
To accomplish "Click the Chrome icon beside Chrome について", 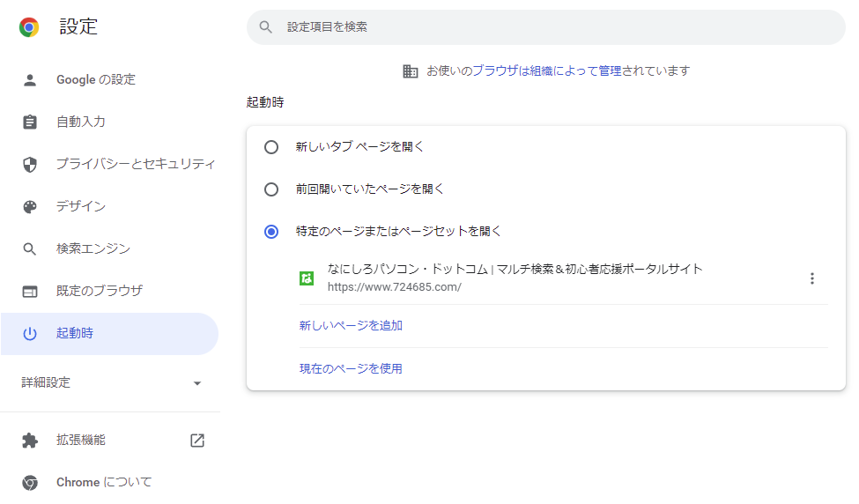I will pyautogui.click(x=30, y=483).
